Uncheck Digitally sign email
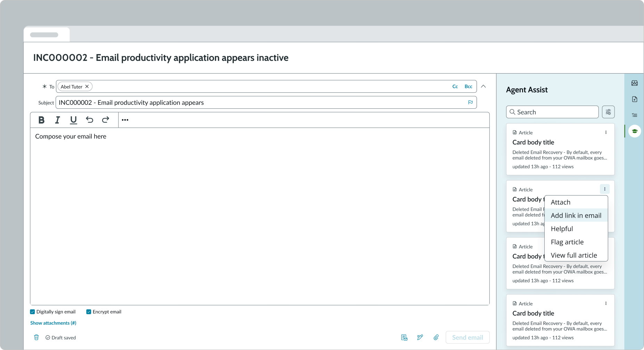644x350 pixels. 33,312
